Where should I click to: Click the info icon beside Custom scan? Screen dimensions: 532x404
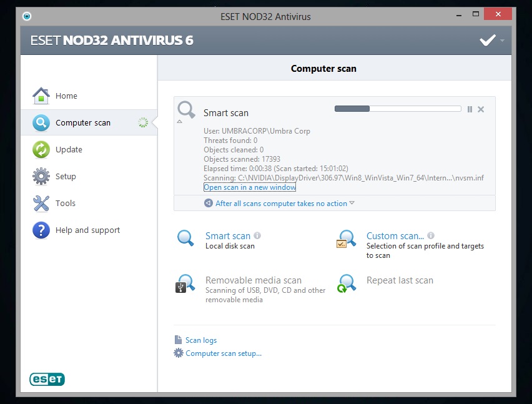(x=431, y=235)
